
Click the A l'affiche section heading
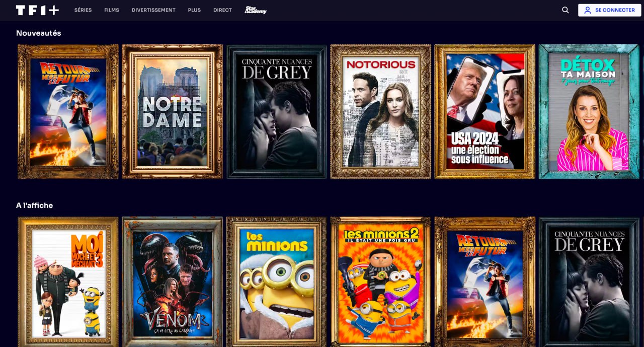coord(34,205)
